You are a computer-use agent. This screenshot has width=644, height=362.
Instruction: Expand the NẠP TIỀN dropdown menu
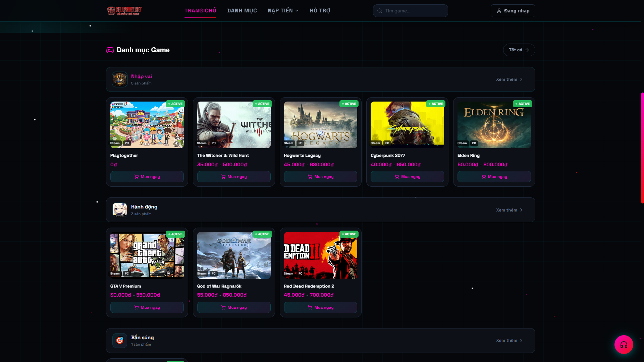coord(283,11)
